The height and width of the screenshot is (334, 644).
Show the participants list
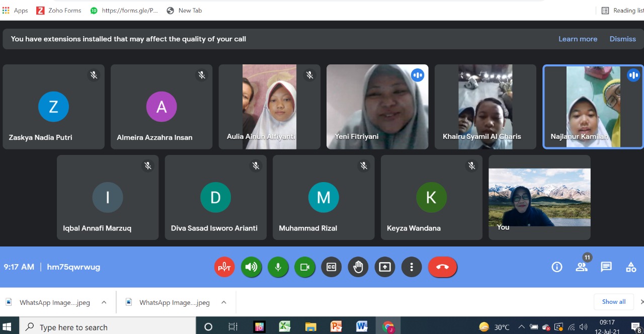(x=582, y=267)
